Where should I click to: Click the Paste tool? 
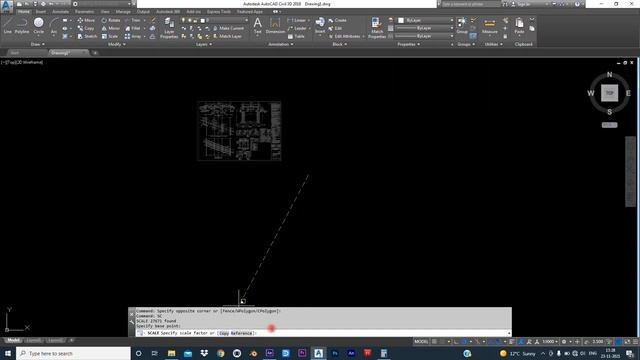tap(519, 26)
